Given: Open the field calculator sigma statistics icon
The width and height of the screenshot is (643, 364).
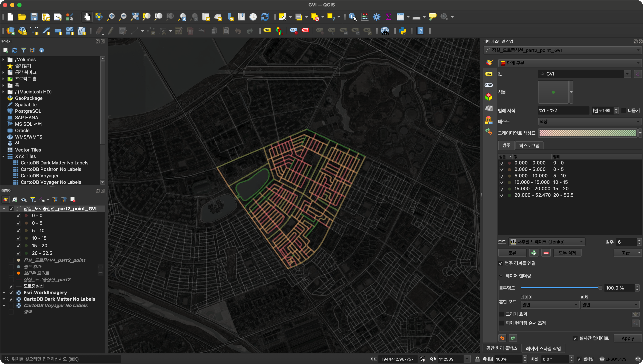Looking at the screenshot, I should point(388,17).
